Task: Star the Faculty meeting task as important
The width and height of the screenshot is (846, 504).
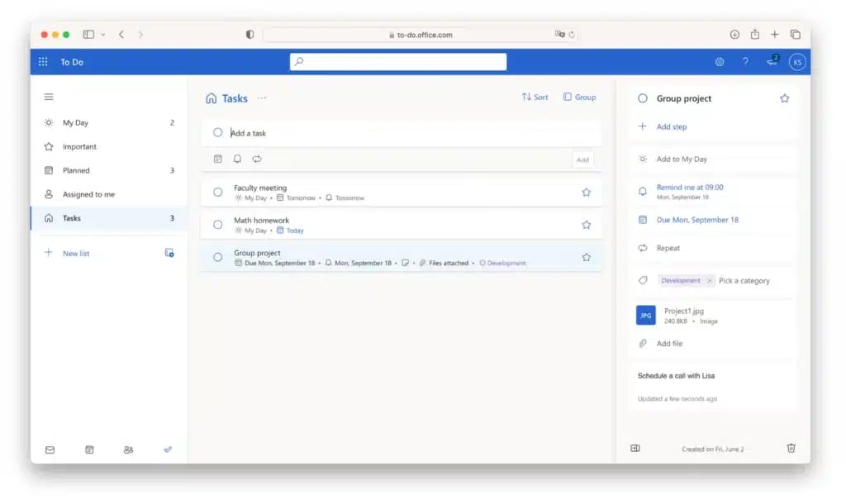Action: point(586,193)
